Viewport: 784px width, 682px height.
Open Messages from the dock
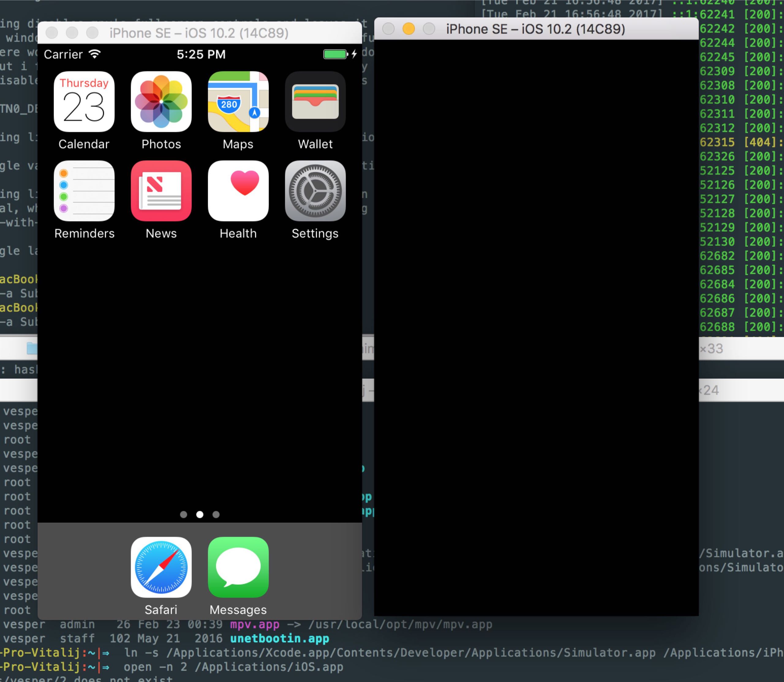[x=238, y=567]
